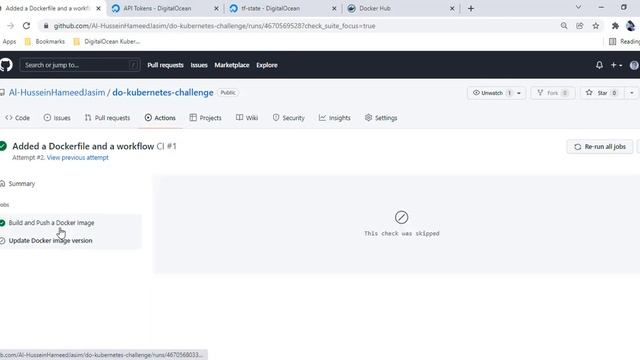Open the Chrome profile avatar
Screen dimensions: 640x360
(x=631, y=26)
